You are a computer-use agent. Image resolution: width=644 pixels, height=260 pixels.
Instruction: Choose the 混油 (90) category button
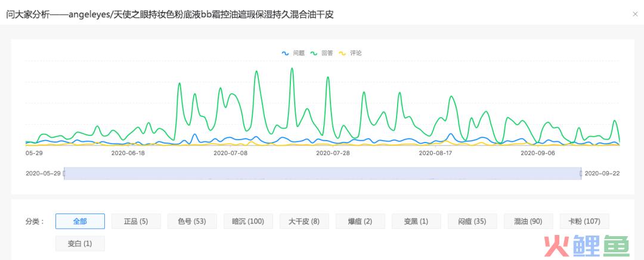tap(528, 221)
